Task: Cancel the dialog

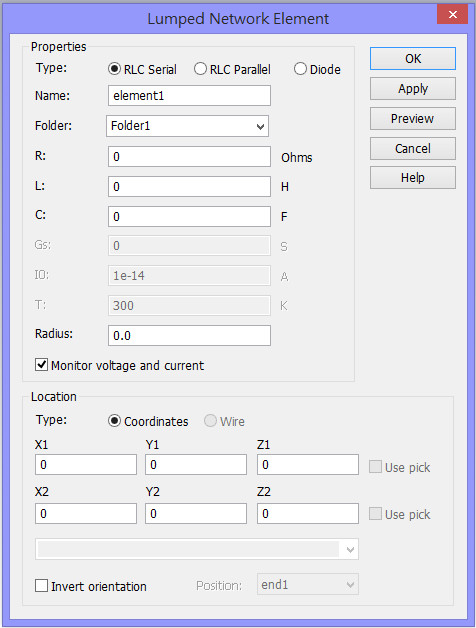Action: (x=413, y=149)
